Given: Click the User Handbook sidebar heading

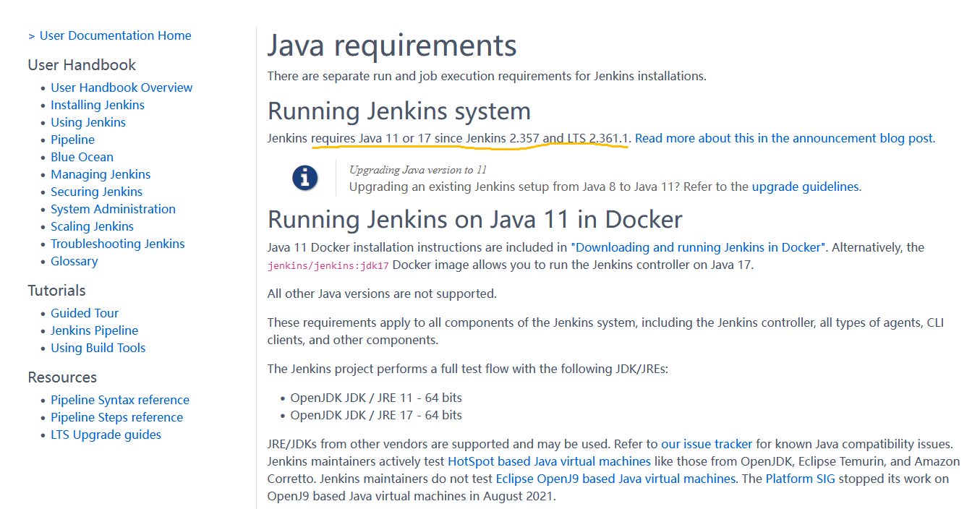Looking at the screenshot, I should (82, 65).
